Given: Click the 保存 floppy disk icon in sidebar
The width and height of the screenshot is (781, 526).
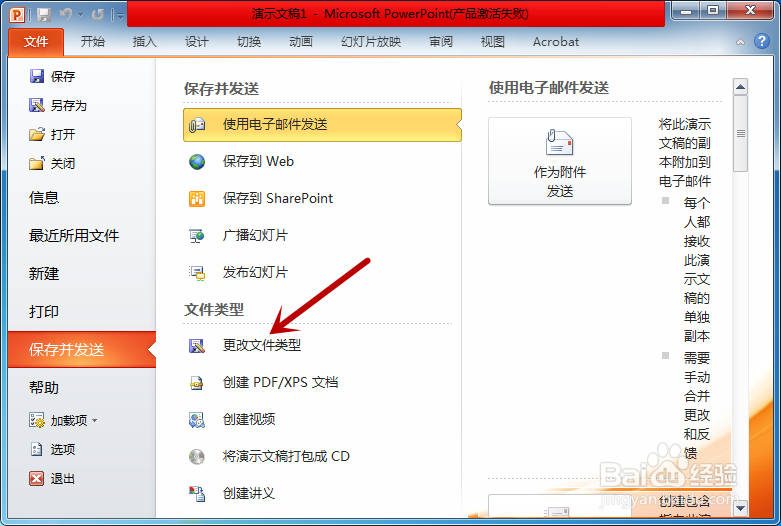Looking at the screenshot, I should pos(36,76).
